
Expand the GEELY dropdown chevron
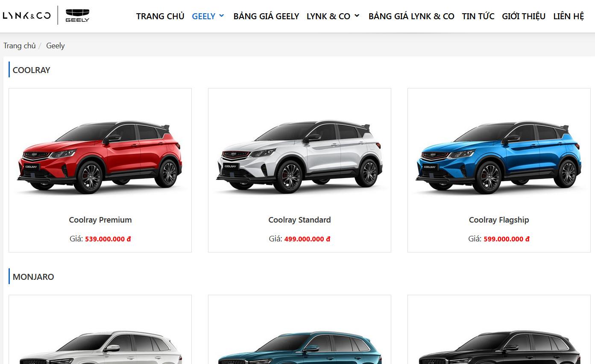(x=221, y=16)
